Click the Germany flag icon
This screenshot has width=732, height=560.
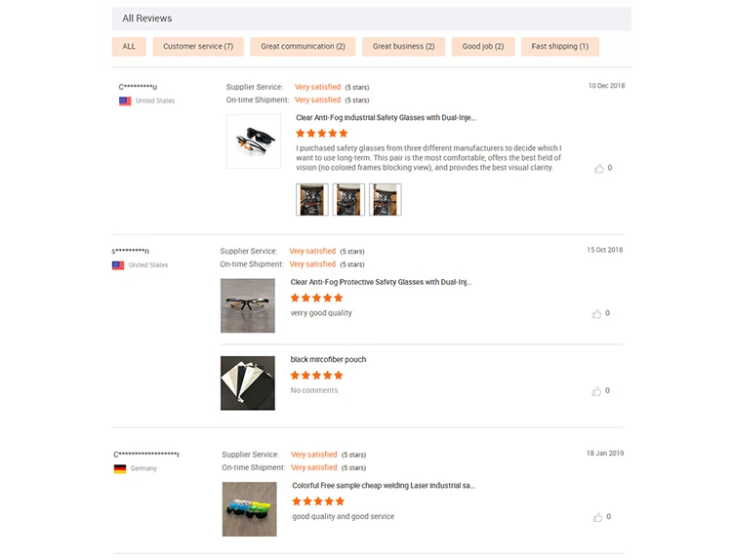[119, 469]
